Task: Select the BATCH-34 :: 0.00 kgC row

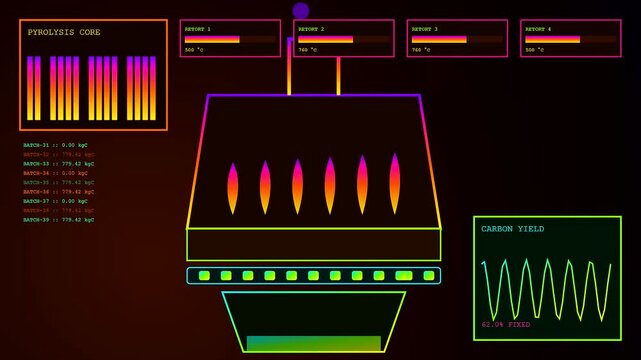Action: pos(55,173)
